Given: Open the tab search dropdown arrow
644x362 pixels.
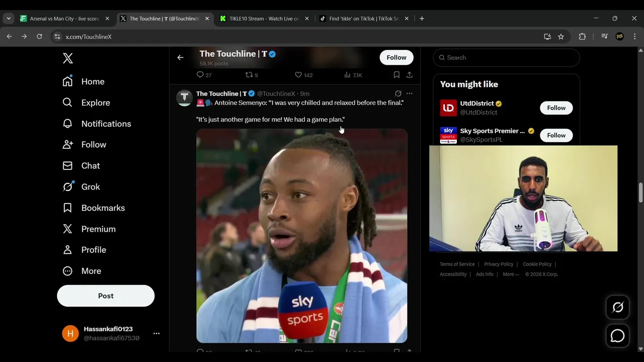Looking at the screenshot, I should tap(8, 19).
